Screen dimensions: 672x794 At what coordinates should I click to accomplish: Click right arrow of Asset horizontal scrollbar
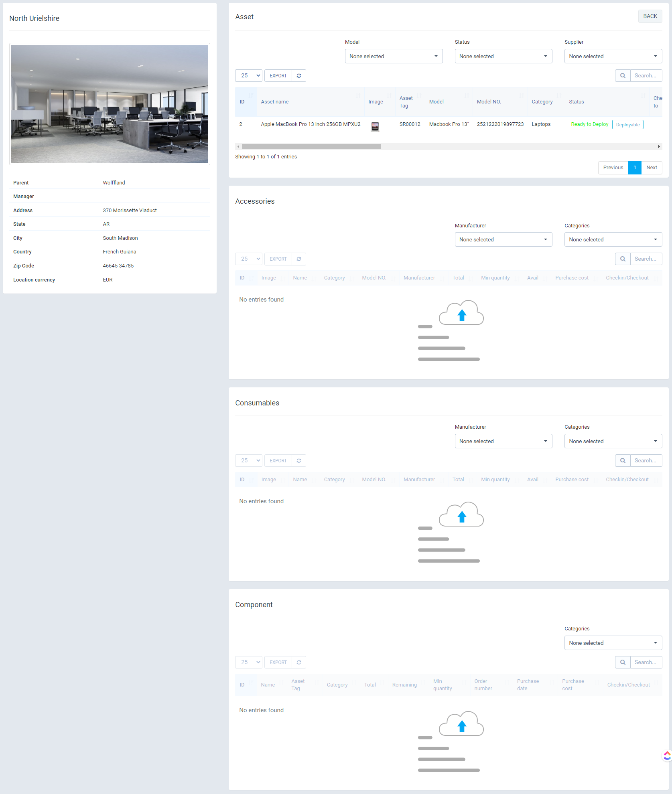tap(659, 147)
